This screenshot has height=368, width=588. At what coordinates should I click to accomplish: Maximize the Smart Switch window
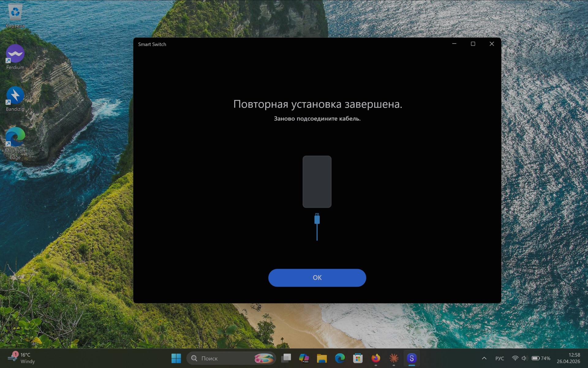click(x=473, y=44)
